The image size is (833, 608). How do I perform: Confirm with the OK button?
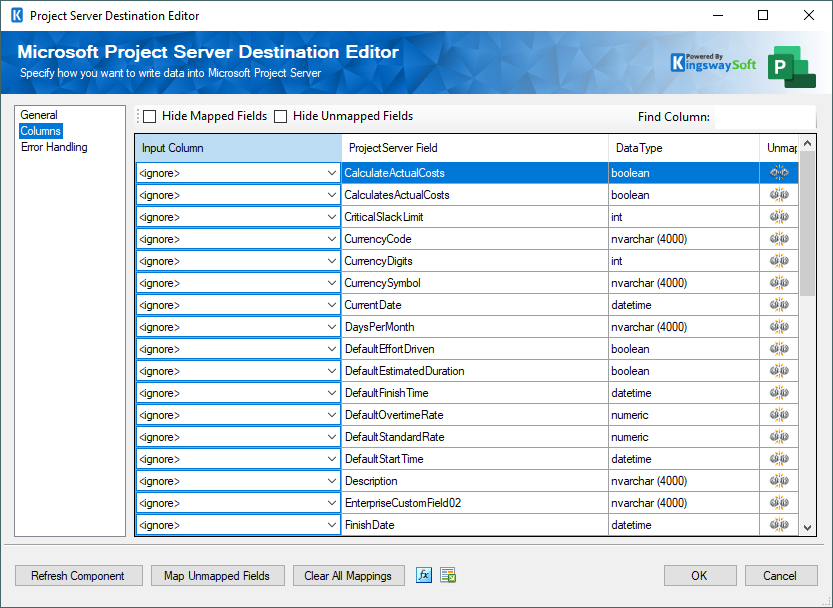point(700,576)
